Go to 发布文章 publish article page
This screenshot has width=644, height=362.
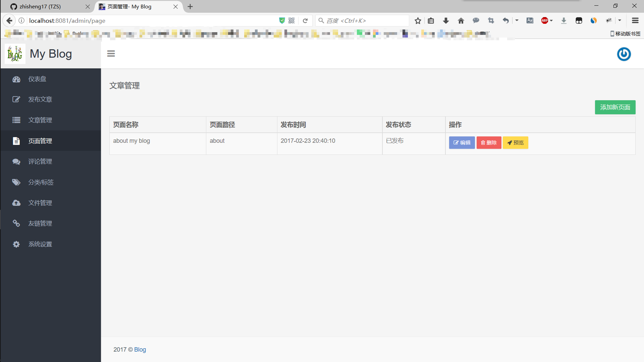pos(40,100)
